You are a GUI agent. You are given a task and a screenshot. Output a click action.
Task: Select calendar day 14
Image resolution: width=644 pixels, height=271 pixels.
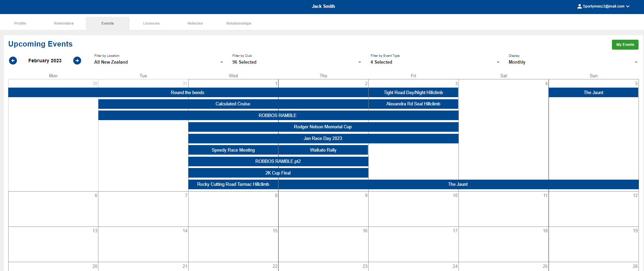coord(143,244)
